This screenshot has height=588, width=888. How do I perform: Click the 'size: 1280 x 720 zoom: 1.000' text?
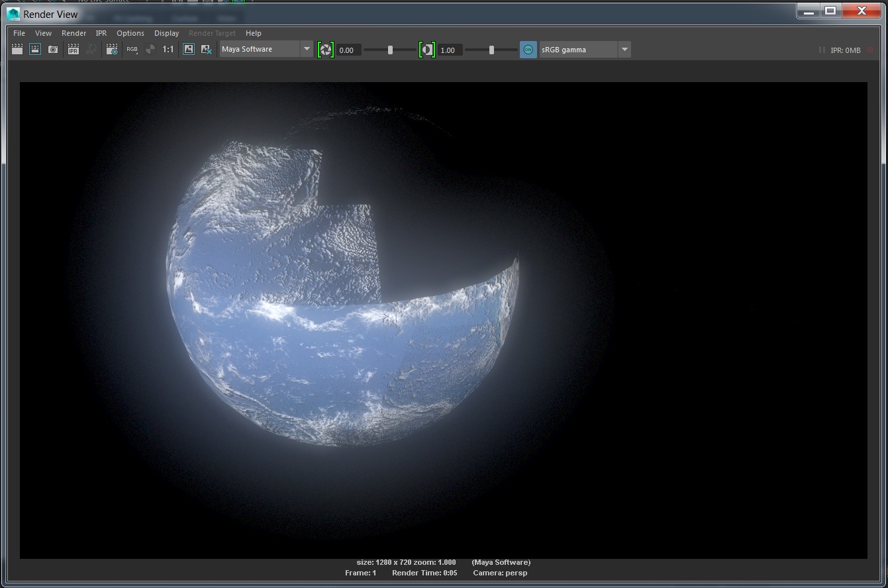tap(406, 562)
